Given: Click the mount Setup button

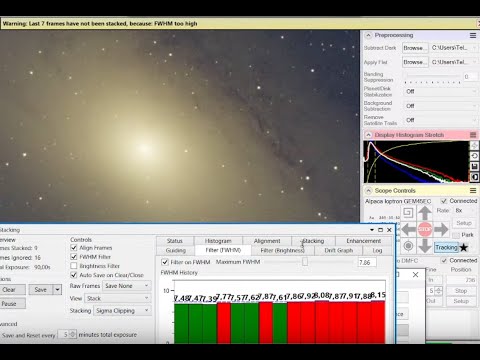Looking at the screenshot, I should [x=464, y=223].
